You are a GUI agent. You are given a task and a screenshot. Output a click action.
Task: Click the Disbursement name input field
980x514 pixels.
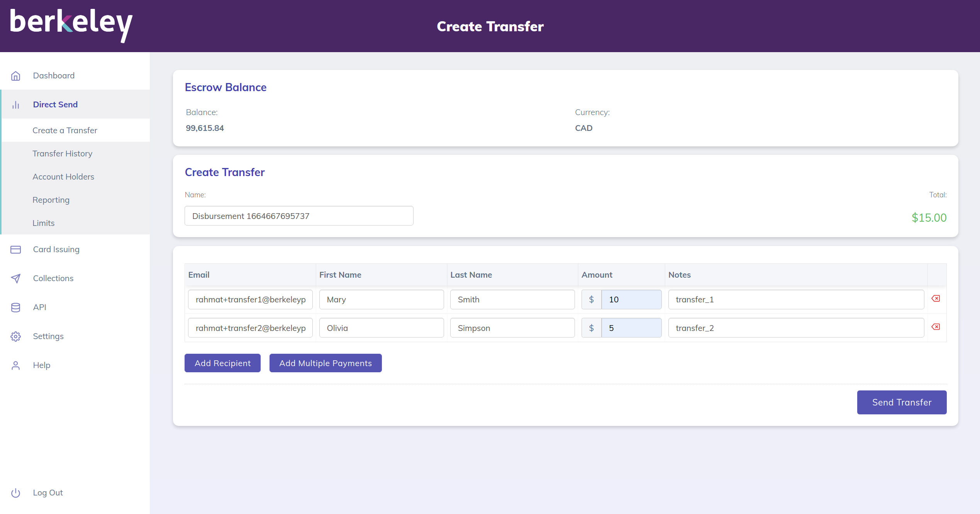coord(299,216)
